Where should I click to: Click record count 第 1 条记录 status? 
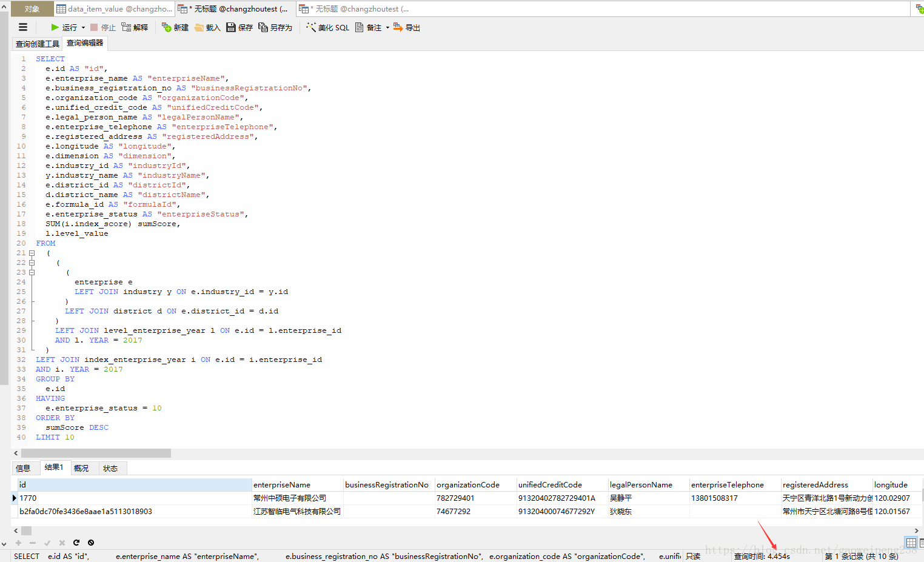point(861,556)
